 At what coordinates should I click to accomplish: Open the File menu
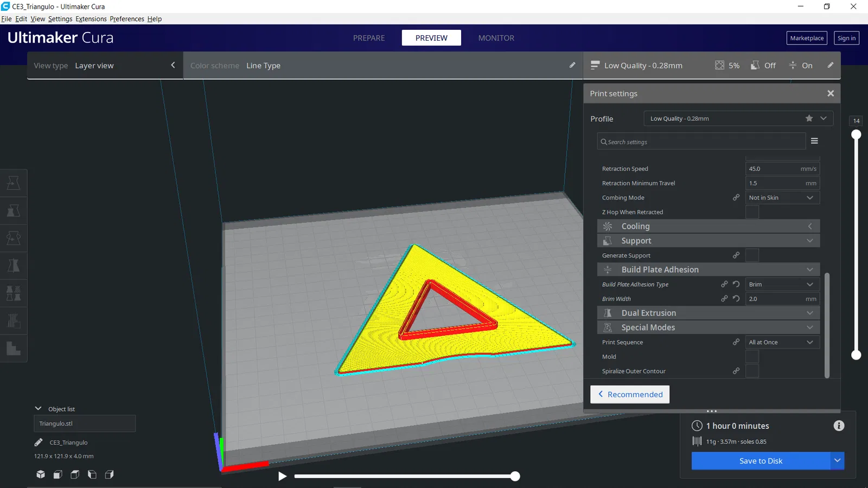pyautogui.click(x=7, y=19)
